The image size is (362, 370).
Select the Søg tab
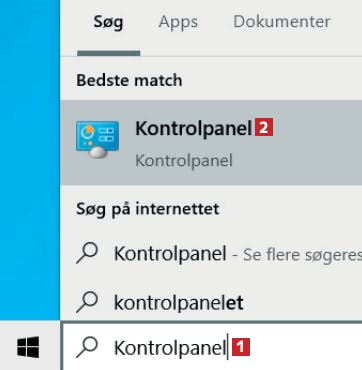point(108,23)
